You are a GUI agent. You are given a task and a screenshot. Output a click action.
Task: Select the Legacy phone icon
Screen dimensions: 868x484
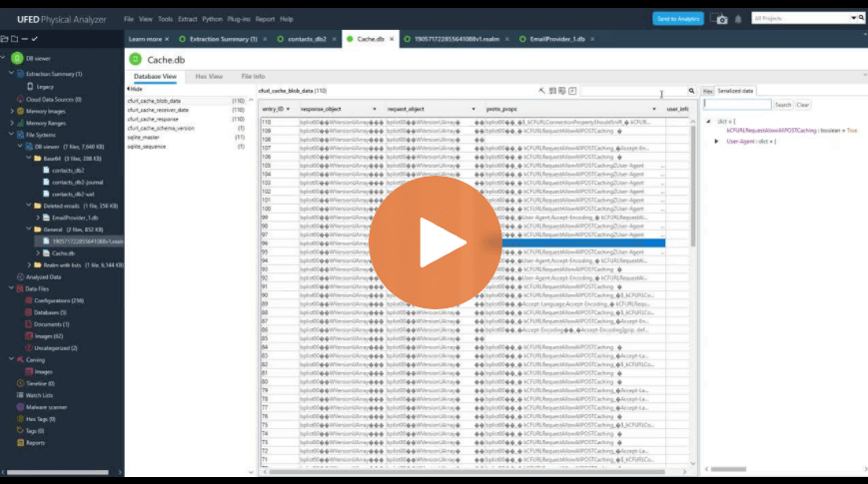pyautogui.click(x=30, y=86)
